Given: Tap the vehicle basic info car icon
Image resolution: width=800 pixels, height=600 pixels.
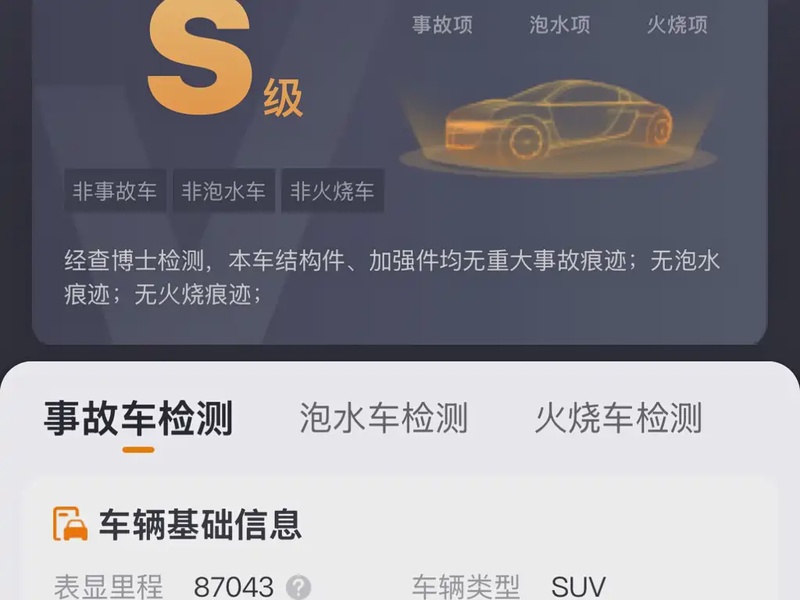Looking at the screenshot, I should (70, 524).
